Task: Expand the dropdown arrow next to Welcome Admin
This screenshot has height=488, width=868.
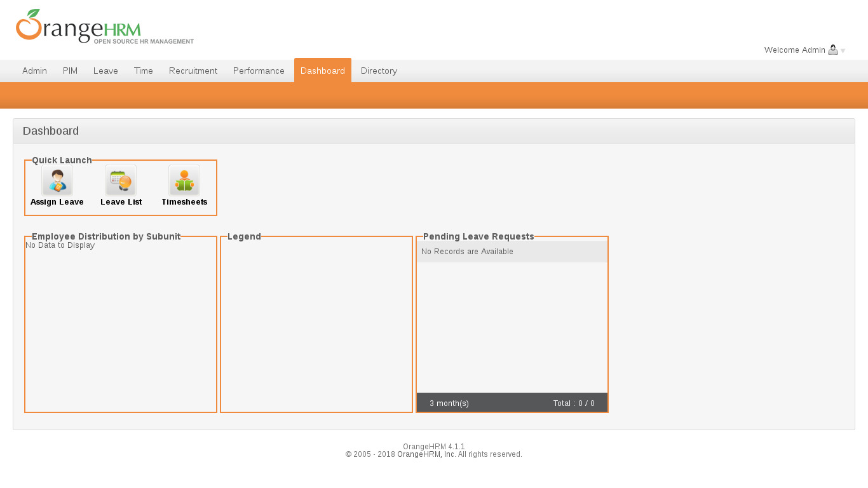Action: [x=843, y=51]
